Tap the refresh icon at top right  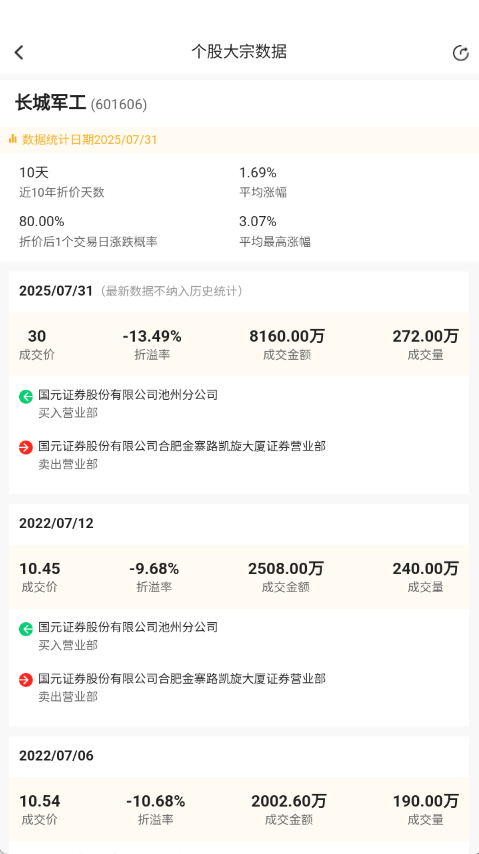(460, 53)
